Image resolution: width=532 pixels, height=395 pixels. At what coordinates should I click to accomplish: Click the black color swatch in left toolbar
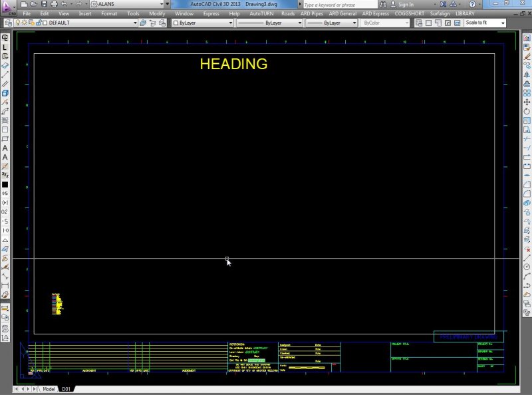[5, 185]
